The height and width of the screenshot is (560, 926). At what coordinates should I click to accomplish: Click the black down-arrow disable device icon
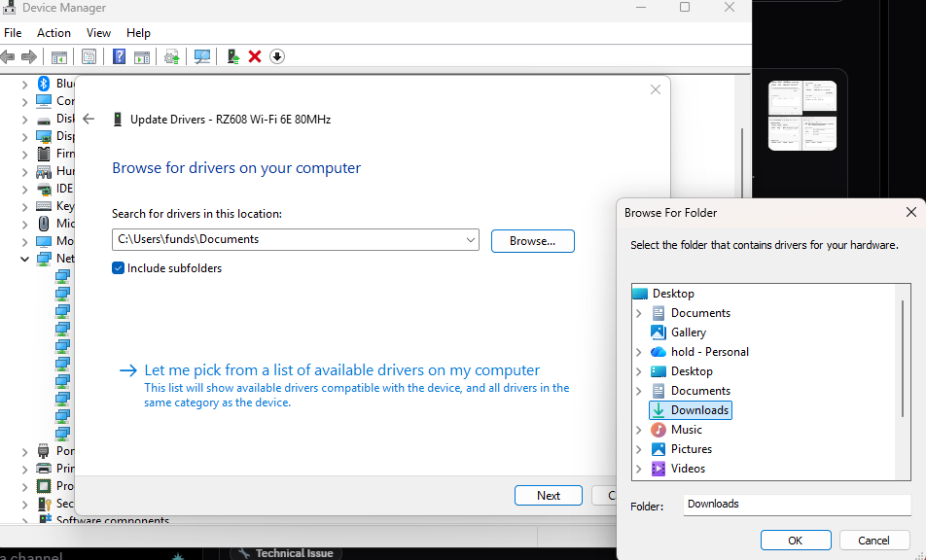277,56
